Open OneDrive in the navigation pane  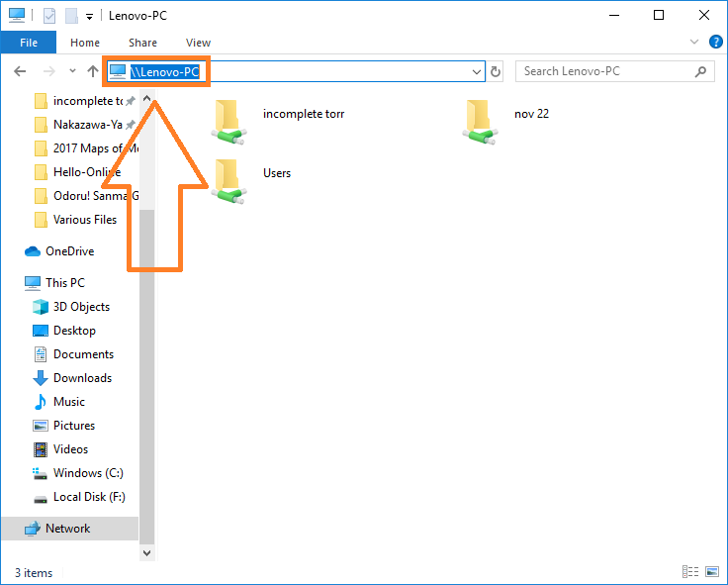click(69, 251)
